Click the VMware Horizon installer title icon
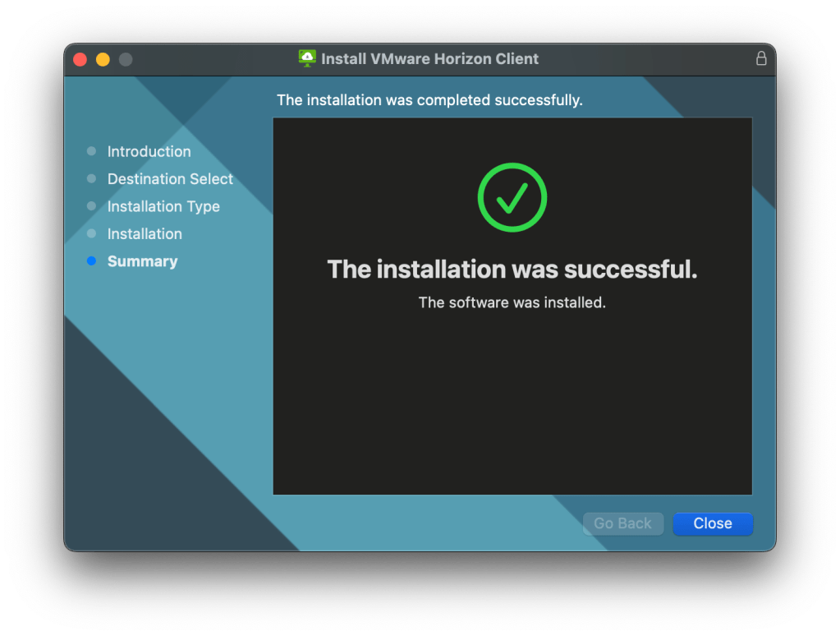The image size is (840, 636). [x=307, y=58]
